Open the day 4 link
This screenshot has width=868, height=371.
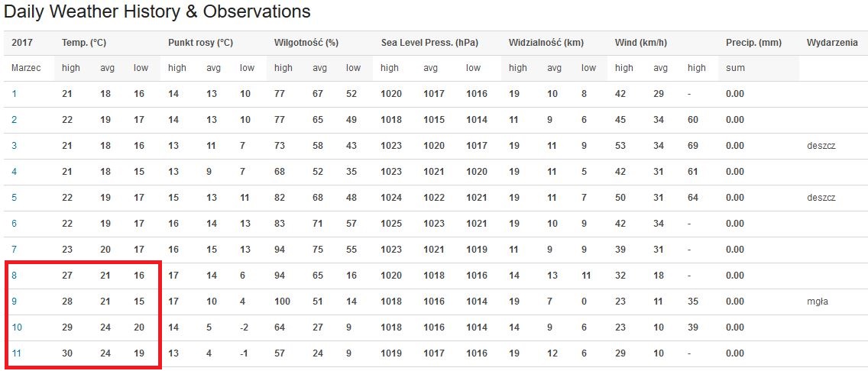point(15,172)
